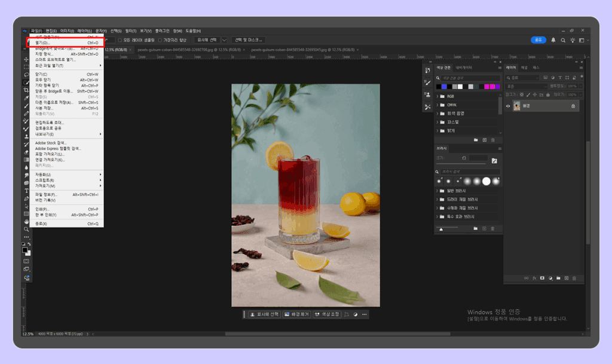Select the Brush tool in the toolbox
This screenshot has height=364, width=612.
pyautogui.click(x=26, y=106)
